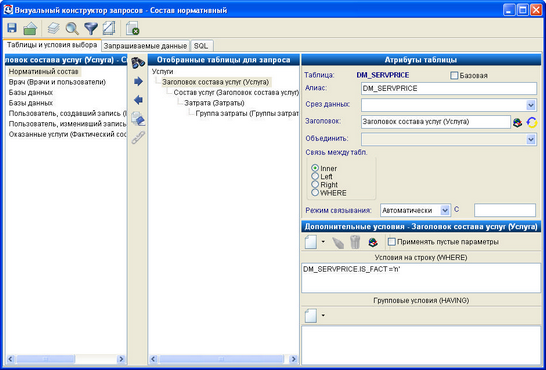
Task: Click the binoculars find icon
Action: click(138, 63)
